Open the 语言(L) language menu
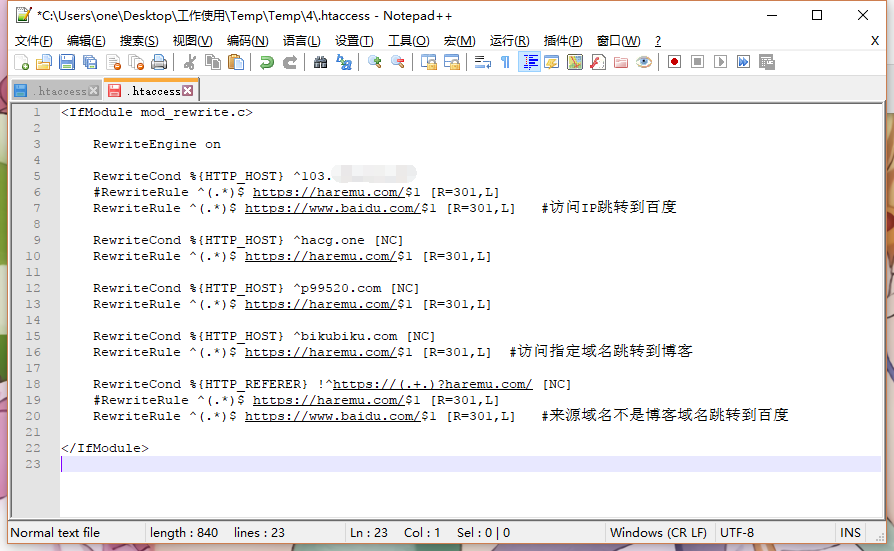This screenshot has height=551, width=894. (301, 41)
